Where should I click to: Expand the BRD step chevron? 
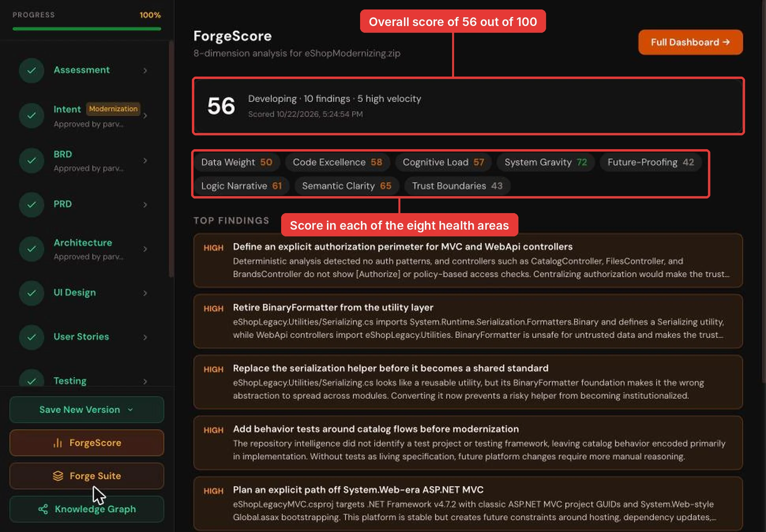pyautogui.click(x=145, y=161)
